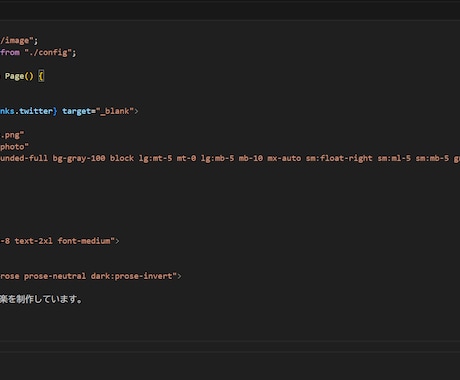Click the mx-auto class name
The image size is (460, 380).
point(284,158)
